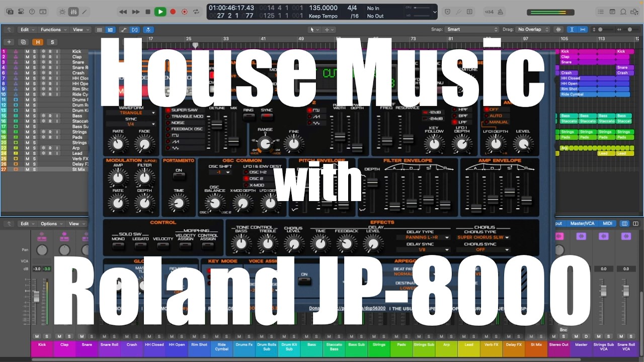Open the OSC SHIFT -1 dropdown
Image resolution: width=644 pixels, height=362 pixels.
pos(220,172)
